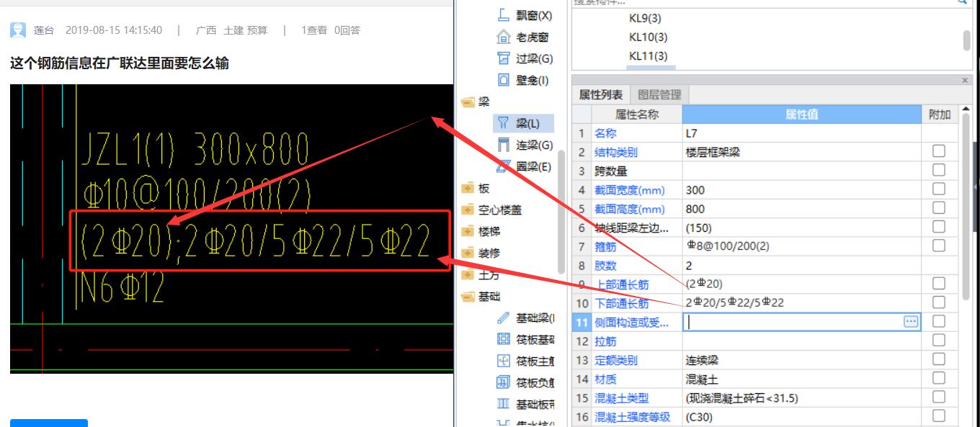Viewport: 980px width, 427px height.
Task: Expand the 装修 folder
Action: tap(468, 253)
